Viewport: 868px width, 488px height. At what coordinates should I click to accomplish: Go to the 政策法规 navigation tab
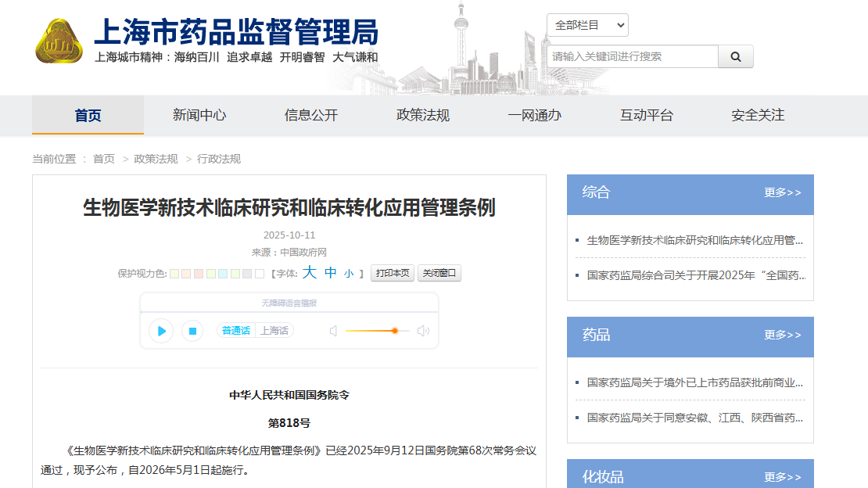pos(423,115)
